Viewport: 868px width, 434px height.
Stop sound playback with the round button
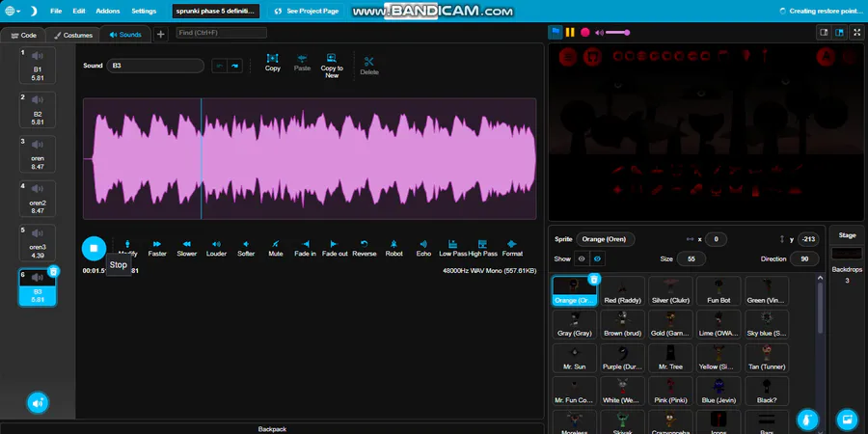[94, 248]
